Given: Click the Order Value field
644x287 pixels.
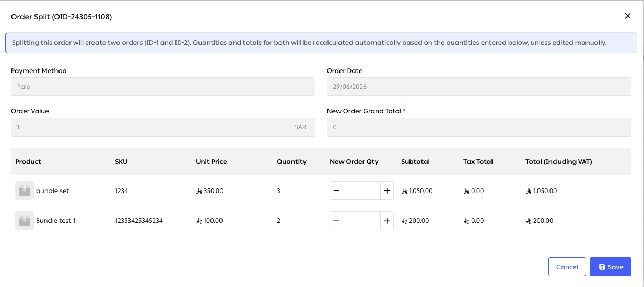Looking at the screenshot, I should (x=150, y=127).
